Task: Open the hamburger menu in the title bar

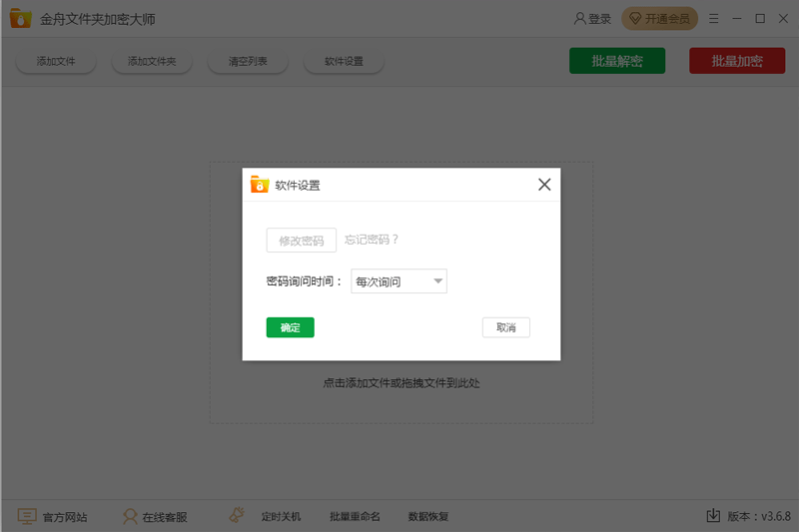Action: [713, 19]
